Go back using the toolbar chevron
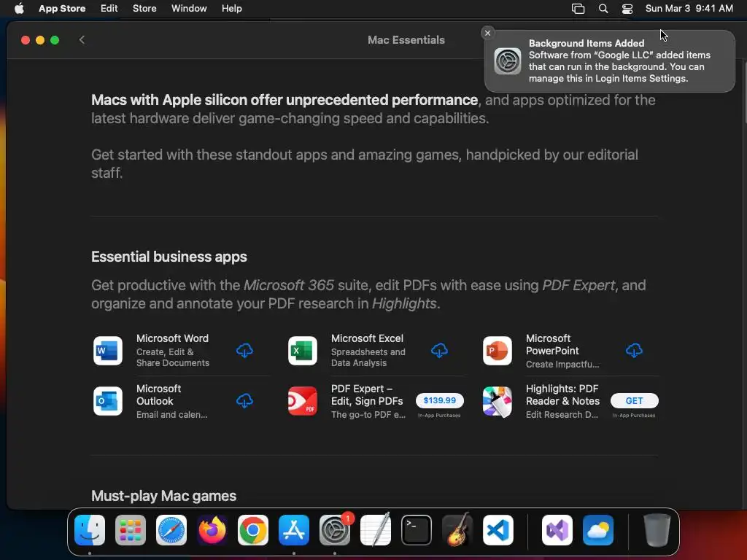This screenshot has height=560, width=747. 82,40
